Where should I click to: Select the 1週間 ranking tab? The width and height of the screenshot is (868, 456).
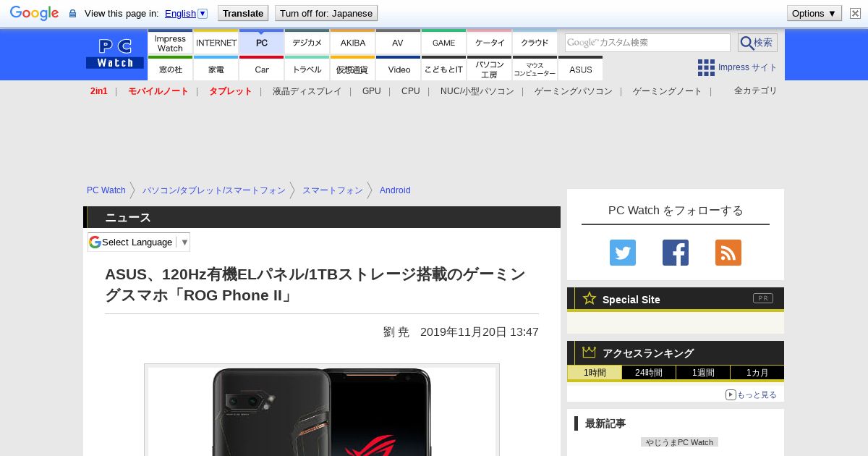[703, 373]
